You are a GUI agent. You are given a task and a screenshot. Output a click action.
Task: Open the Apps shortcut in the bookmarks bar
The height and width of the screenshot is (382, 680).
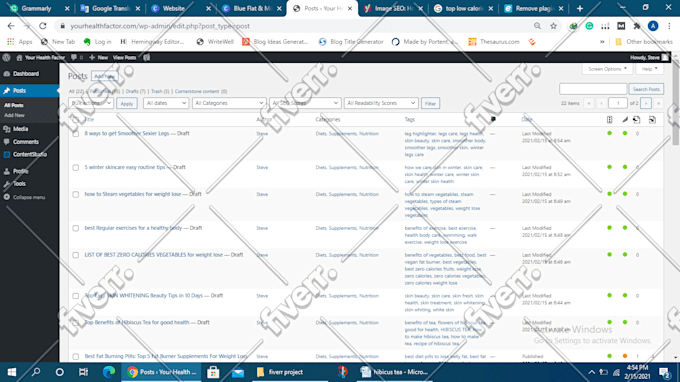(20, 42)
